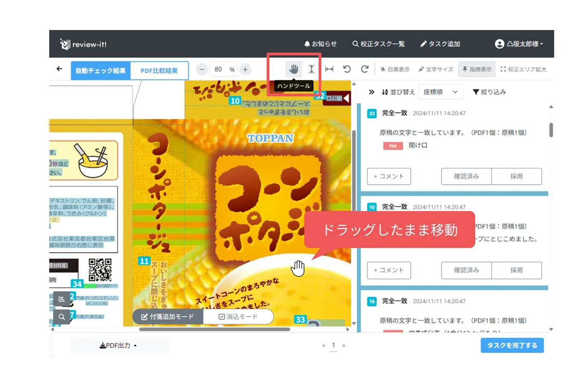
Task: Select result badge 10 in list
Action: (372, 207)
